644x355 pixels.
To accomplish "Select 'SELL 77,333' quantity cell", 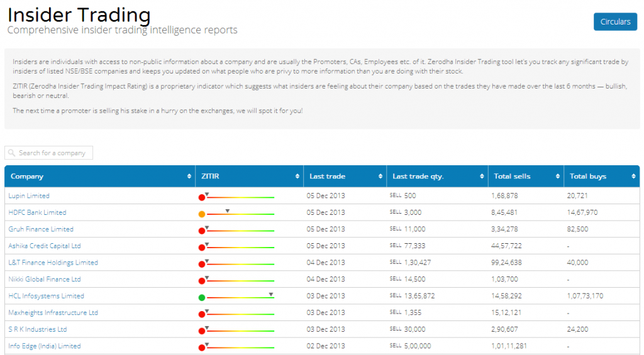I will click(408, 246).
